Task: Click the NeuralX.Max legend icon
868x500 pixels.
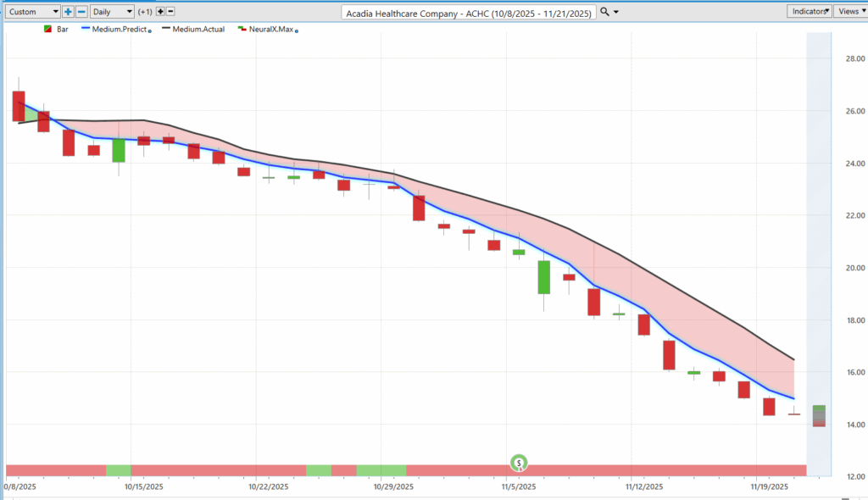Action: 242,28
